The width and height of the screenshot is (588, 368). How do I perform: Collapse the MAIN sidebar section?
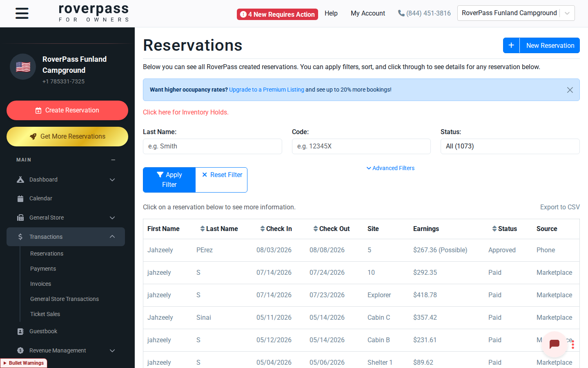[113, 160]
